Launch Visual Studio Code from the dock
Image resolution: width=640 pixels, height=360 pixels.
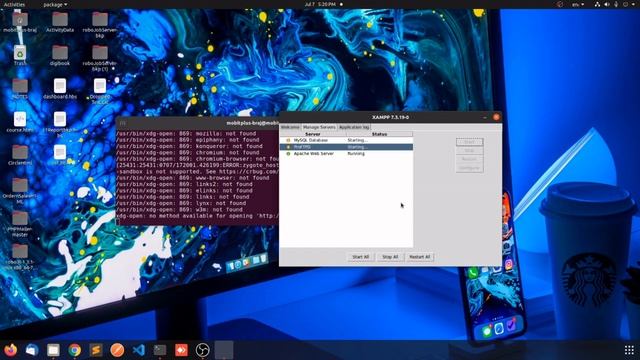(139, 350)
